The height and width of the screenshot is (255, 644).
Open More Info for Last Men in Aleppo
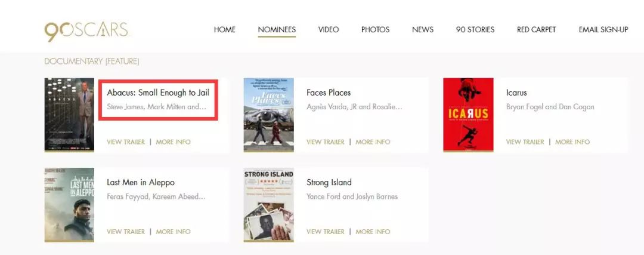click(x=174, y=232)
